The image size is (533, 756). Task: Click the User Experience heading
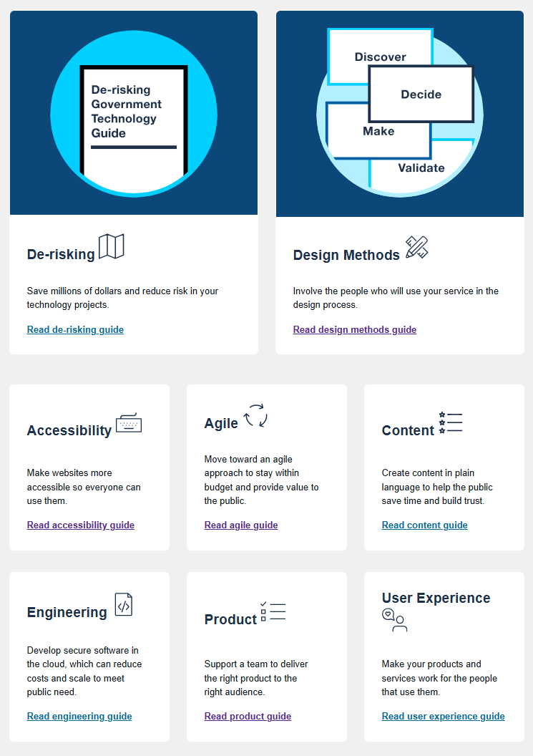tap(436, 598)
